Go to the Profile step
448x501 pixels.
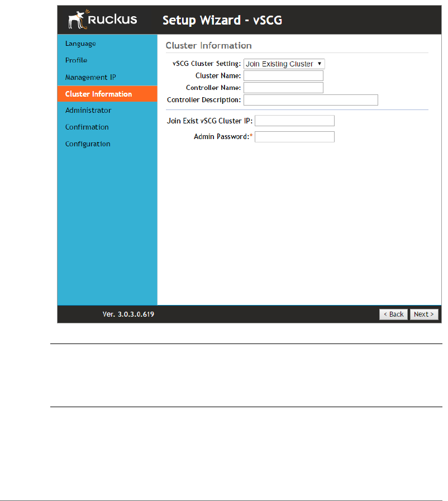point(76,60)
